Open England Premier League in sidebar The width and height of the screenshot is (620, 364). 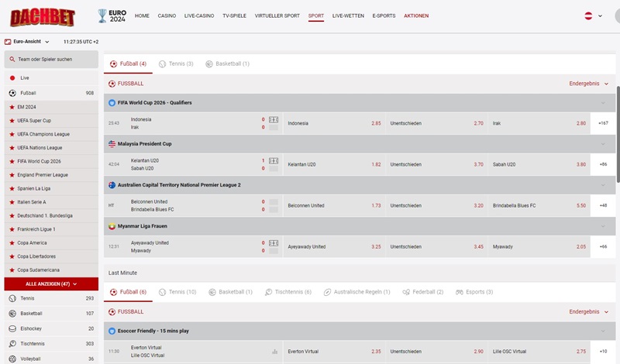tap(51, 175)
